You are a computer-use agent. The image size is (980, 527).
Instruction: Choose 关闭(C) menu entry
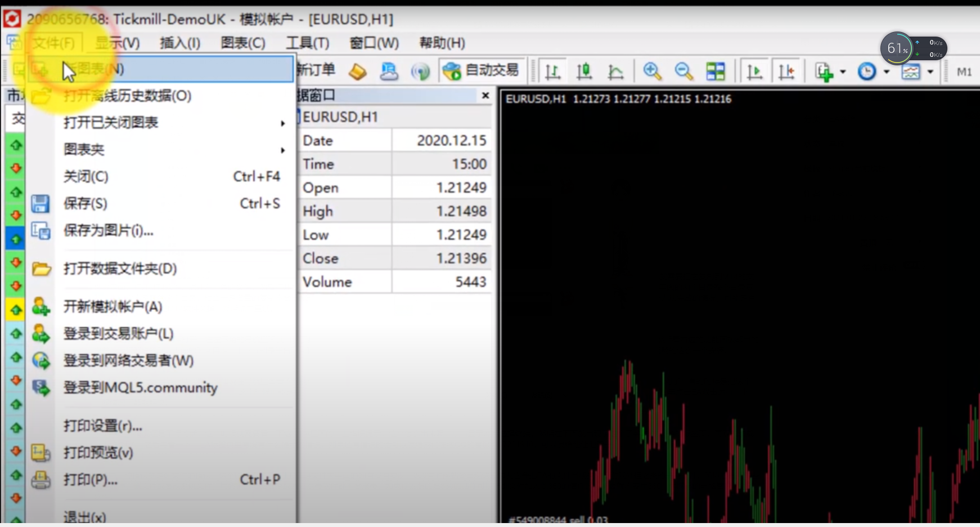[x=160, y=177]
